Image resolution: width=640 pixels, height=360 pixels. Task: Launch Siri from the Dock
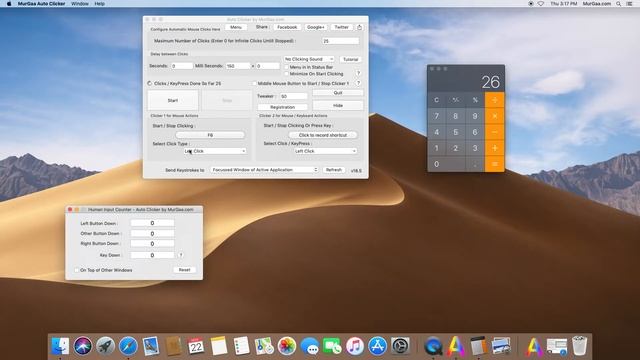click(x=83, y=346)
